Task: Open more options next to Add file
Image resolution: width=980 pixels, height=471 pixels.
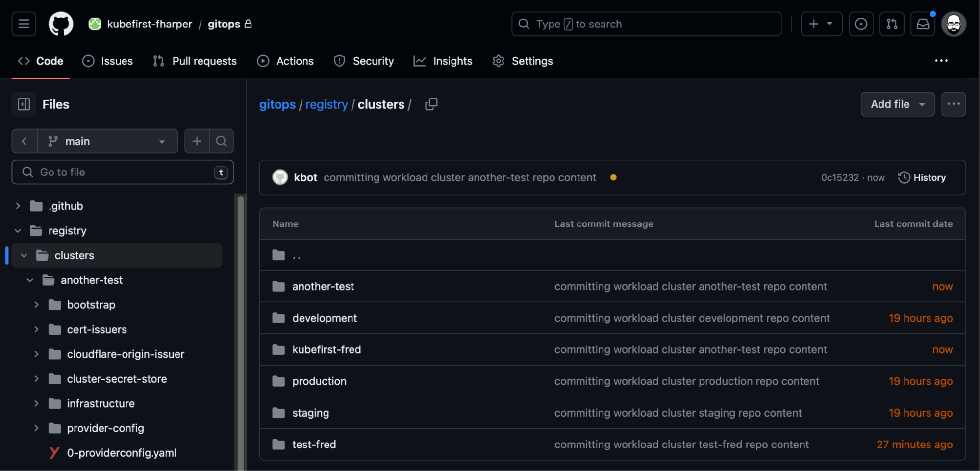Action: pos(954,104)
